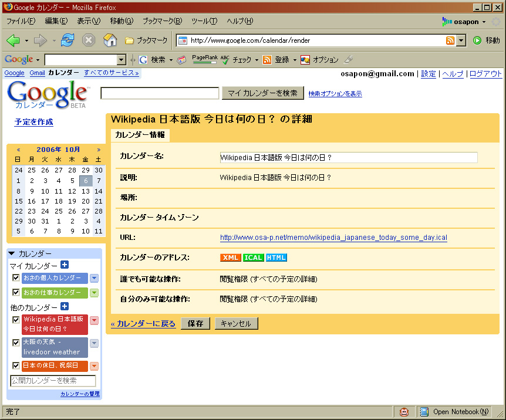
Task: Toggle おさの仕事カレンダー checkbox
Action: click(x=16, y=292)
